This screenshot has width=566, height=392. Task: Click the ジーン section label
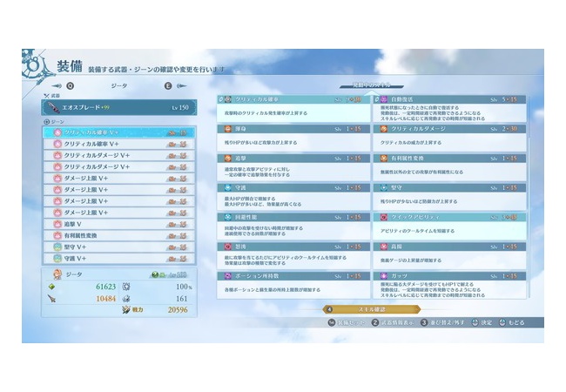click(x=54, y=122)
